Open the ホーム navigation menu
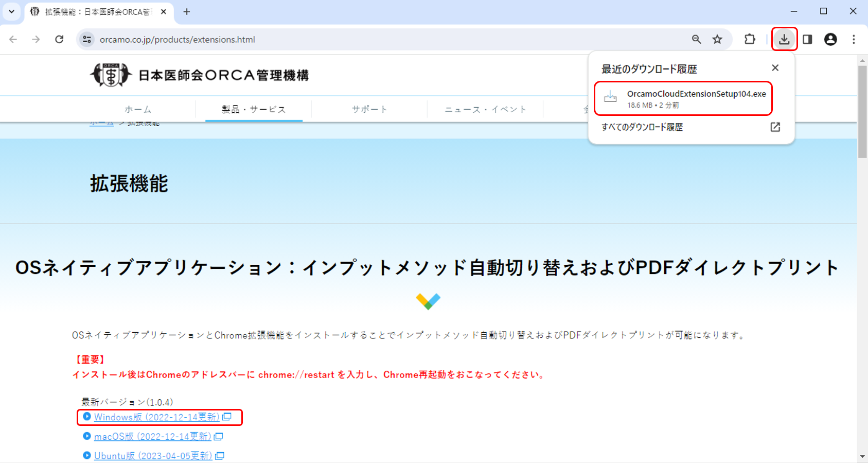The image size is (868, 463). [x=138, y=109]
